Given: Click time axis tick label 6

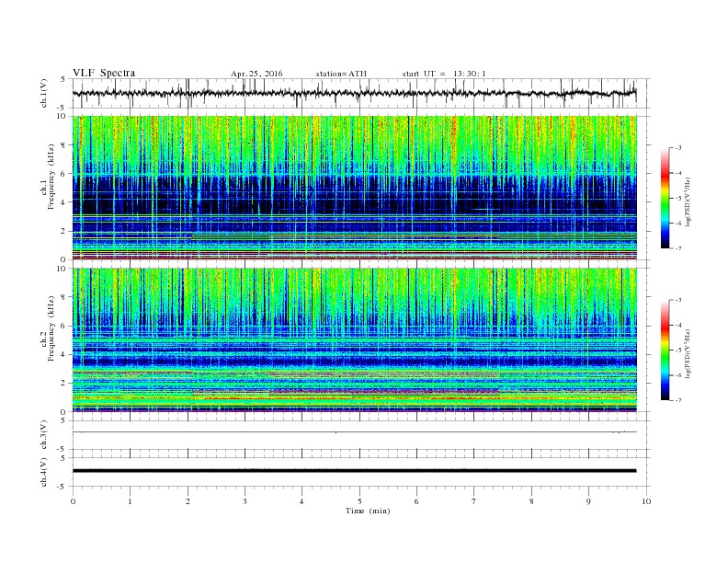Looking at the screenshot, I should [416, 501].
